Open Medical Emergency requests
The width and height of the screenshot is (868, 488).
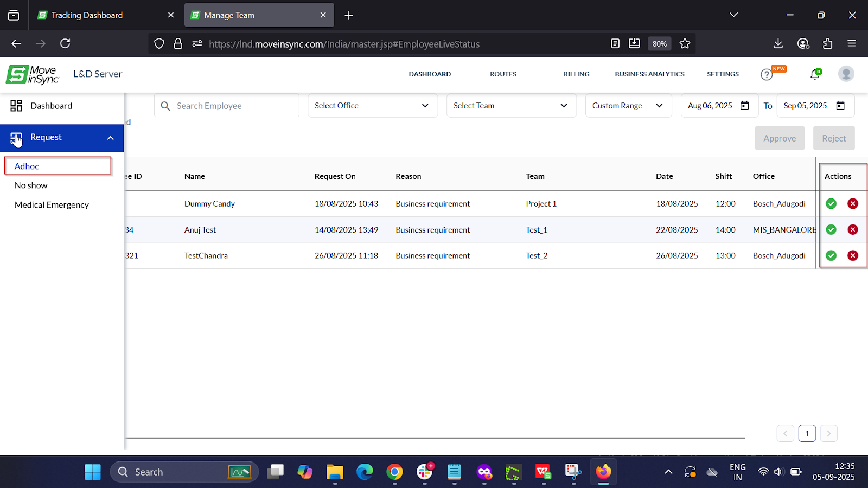pos(52,205)
